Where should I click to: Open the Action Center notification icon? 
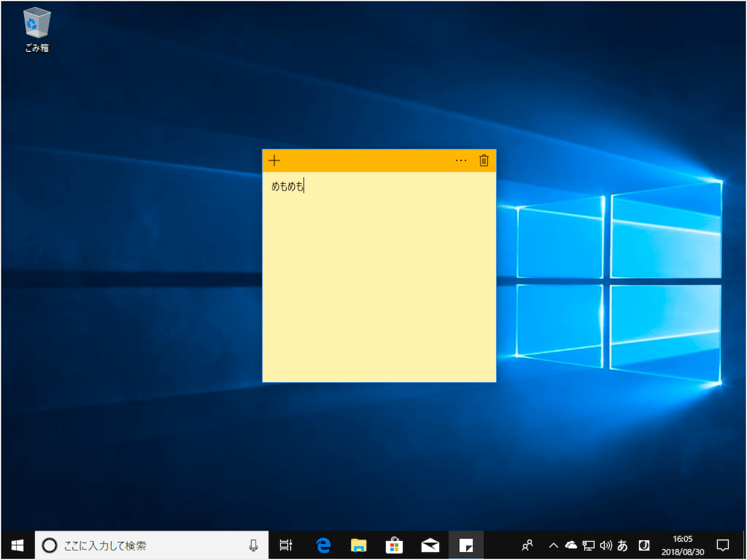[723, 545]
